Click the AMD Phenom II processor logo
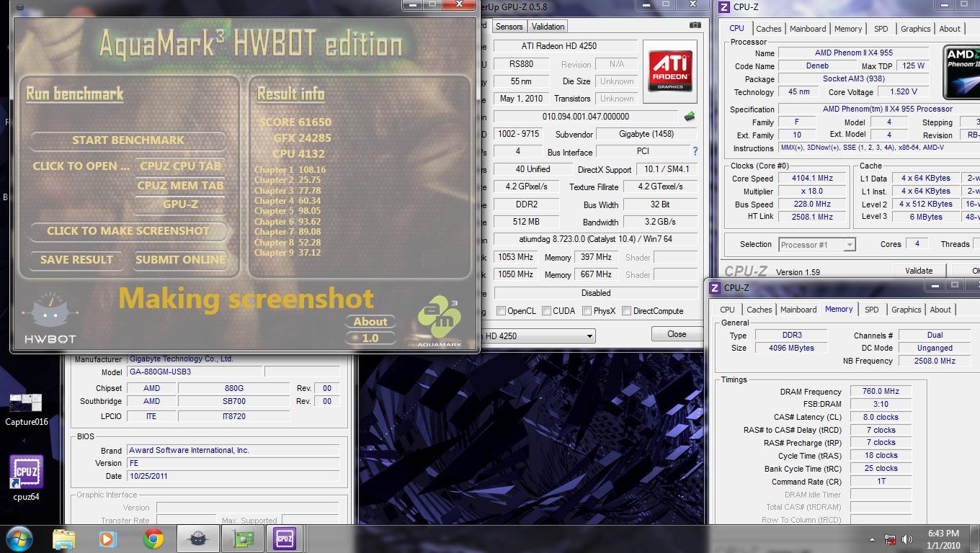This screenshot has width=980, height=553. click(962, 72)
